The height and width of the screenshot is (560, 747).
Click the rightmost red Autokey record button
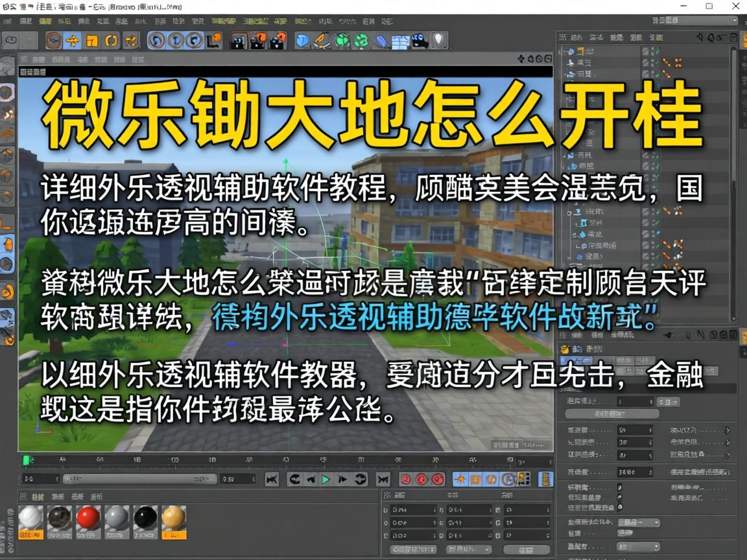click(437, 479)
